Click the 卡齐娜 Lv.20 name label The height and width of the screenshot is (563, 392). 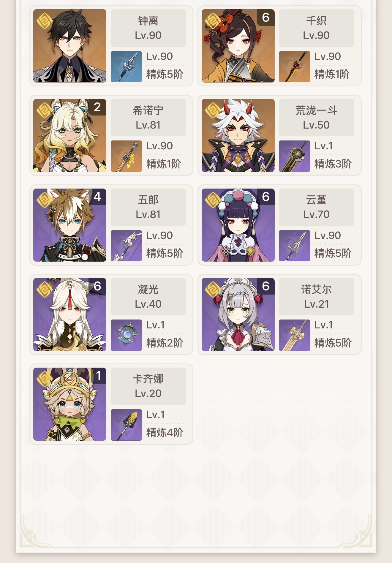[148, 386]
